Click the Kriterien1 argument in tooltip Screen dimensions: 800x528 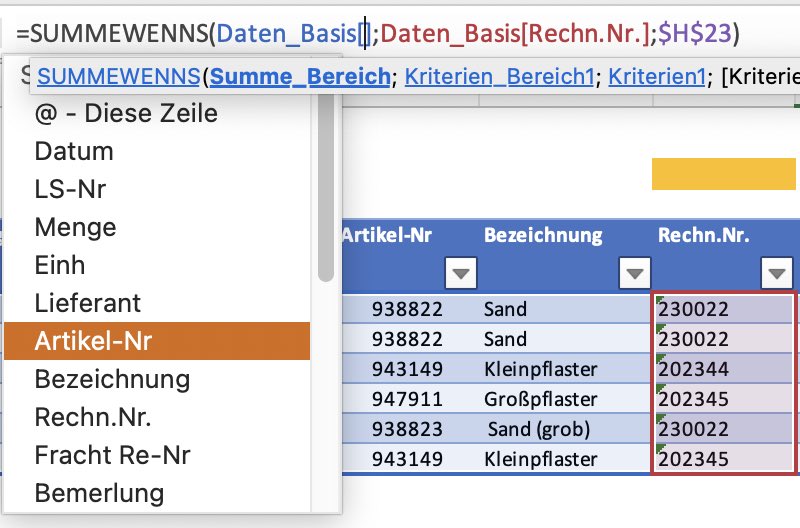click(x=657, y=77)
